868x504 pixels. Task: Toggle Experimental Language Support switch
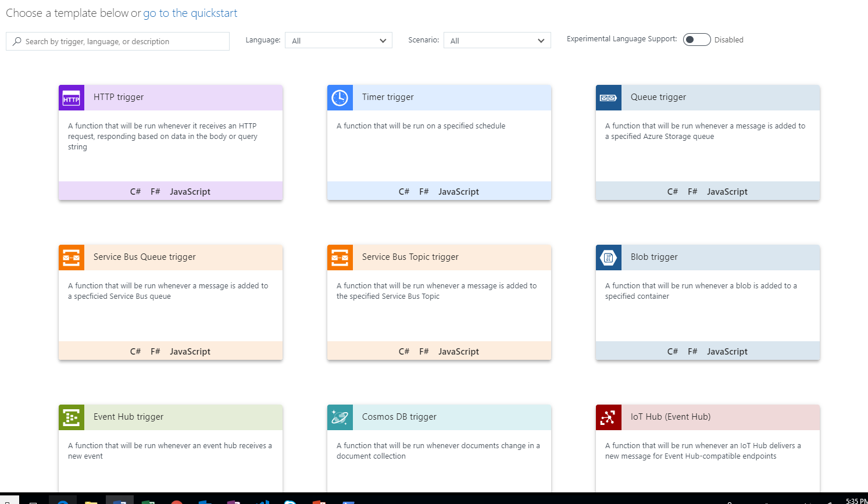(x=696, y=40)
